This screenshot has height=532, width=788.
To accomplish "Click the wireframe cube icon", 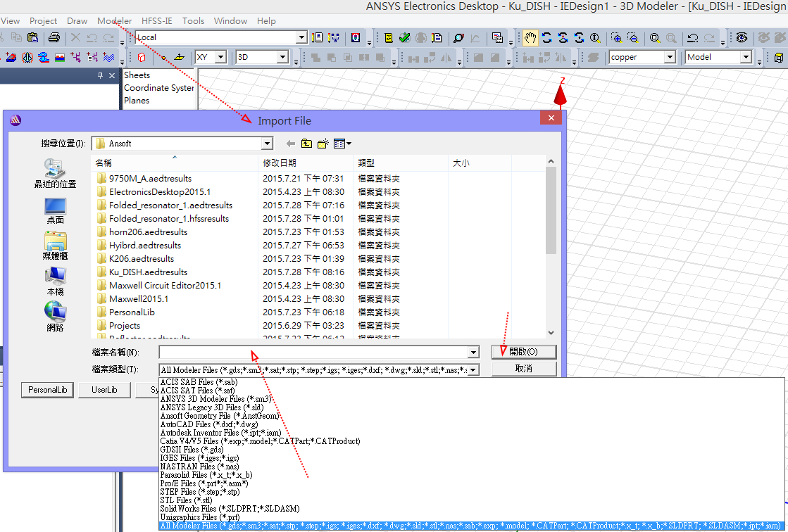I will (778, 57).
